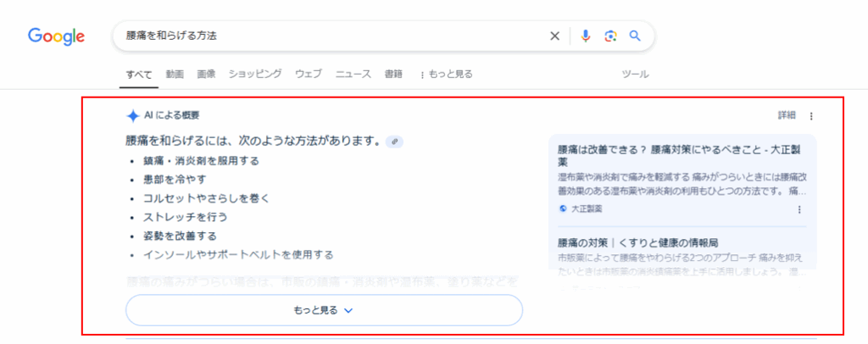Click the 大正製薬 site favicon
The width and height of the screenshot is (868, 344).
pyautogui.click(x=564, y=209)
